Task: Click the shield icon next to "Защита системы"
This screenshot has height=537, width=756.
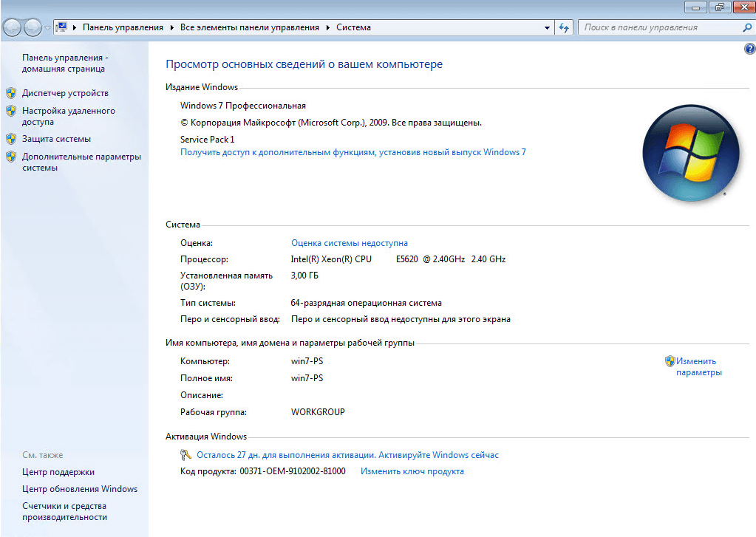Action: pos(11,139)
